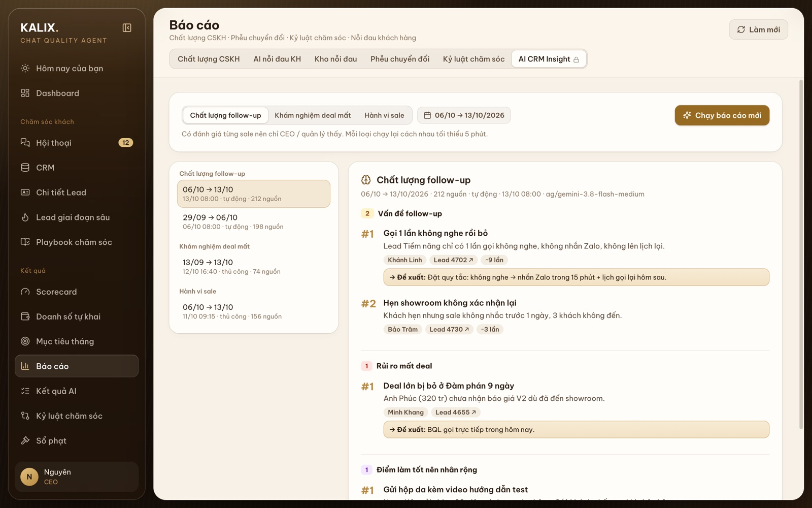
Task: Select the Chất lượng follow-up report type
Action: point(225,115)
